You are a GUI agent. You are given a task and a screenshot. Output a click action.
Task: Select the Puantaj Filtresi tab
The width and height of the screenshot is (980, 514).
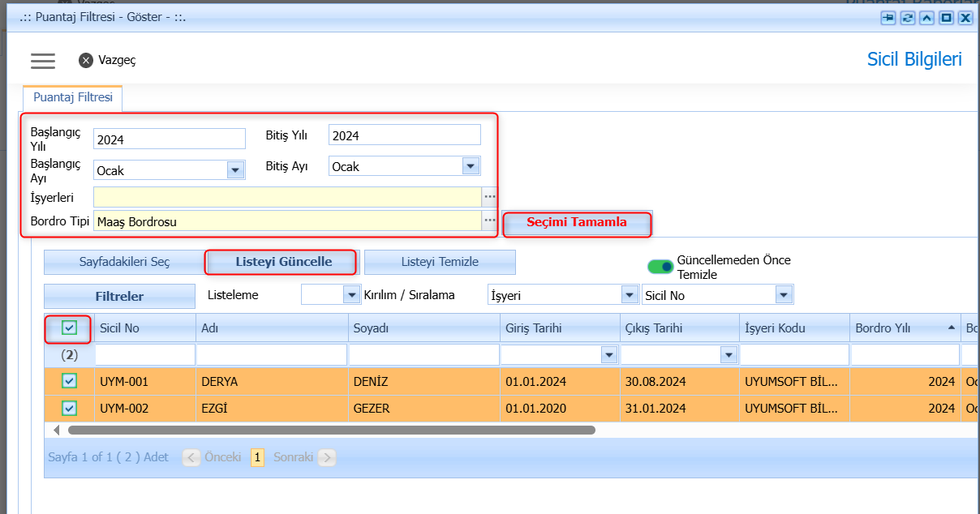[x=73, y=97]
